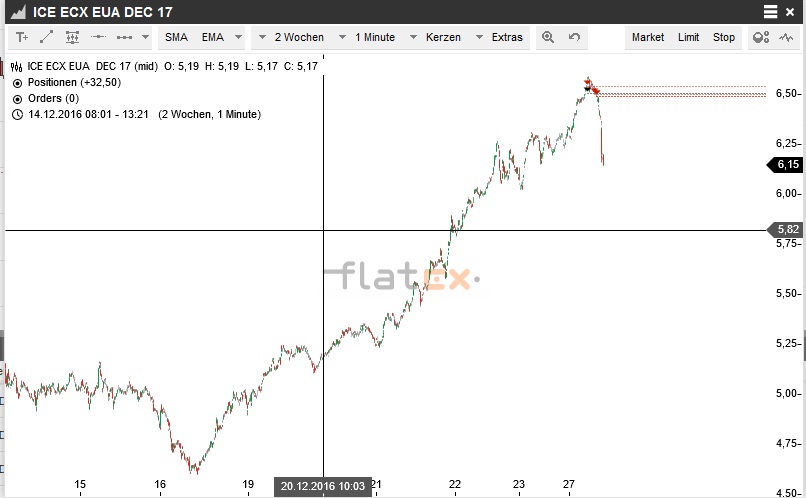Select the text annotation tool

tap(22, 38)
